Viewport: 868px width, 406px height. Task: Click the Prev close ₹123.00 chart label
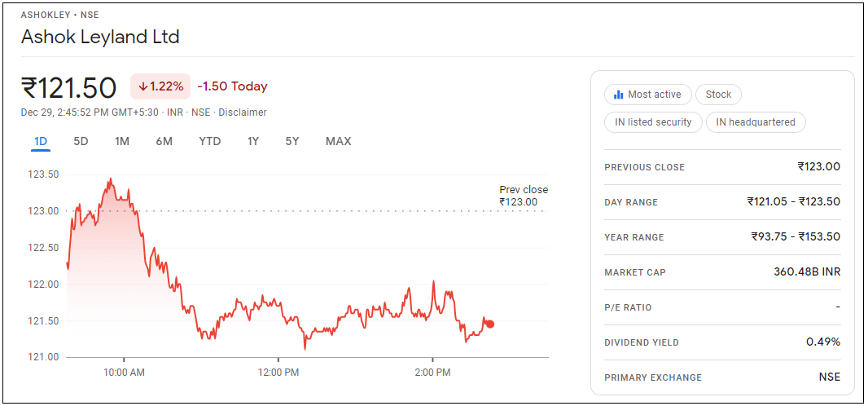523,196
